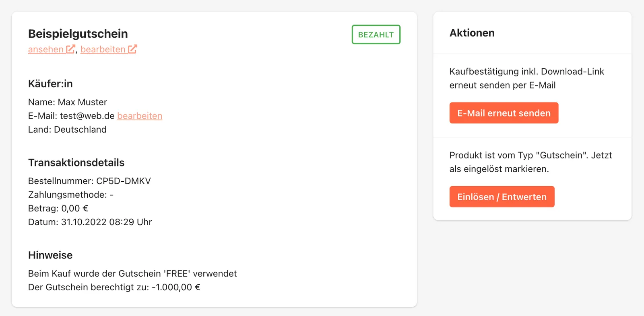644x316 pixels.
Task: Click external-link icon next to product bearbeiten
Action: tap(132, 49)
